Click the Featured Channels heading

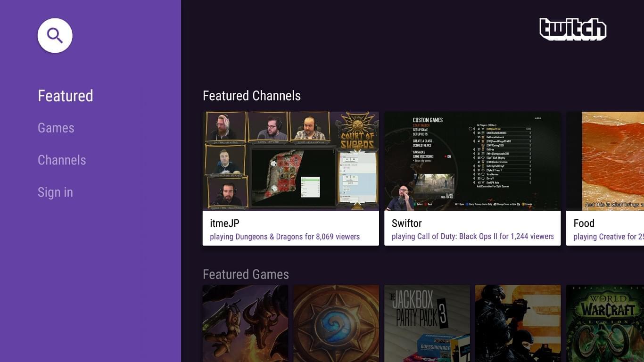252,96
